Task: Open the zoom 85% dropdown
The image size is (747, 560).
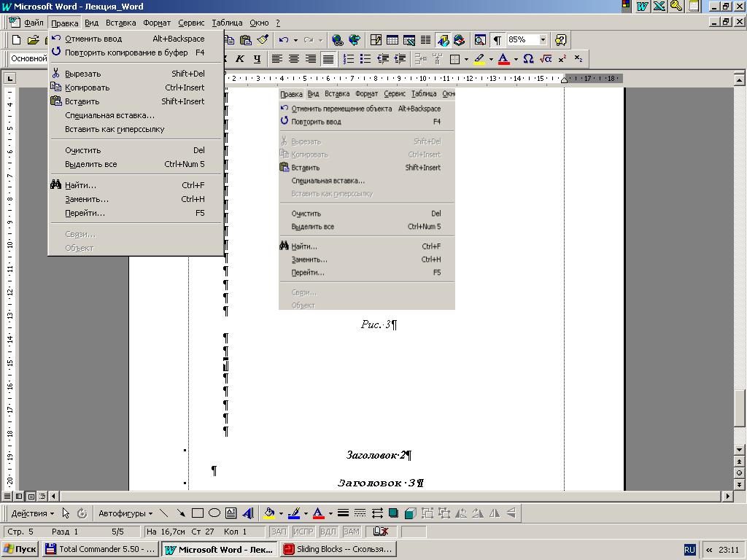Action: point(543,40)
